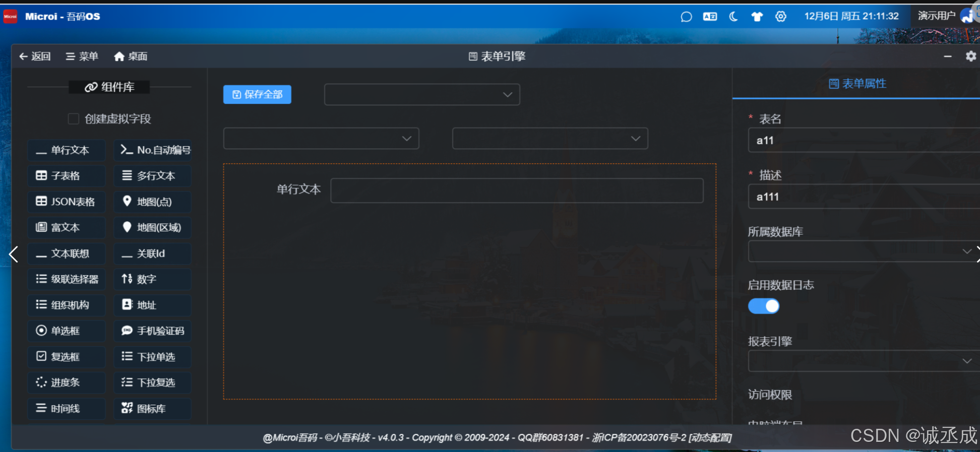980x452 pixels.
Task: Open form engine window settings gear
Action: tap(971, 56)
